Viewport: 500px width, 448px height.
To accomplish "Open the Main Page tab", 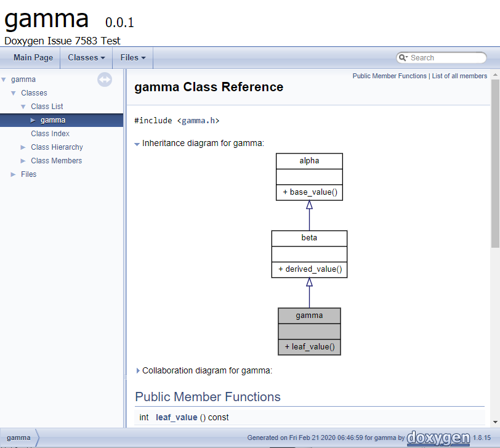I will pyautogui.click(x=33, y=58).
